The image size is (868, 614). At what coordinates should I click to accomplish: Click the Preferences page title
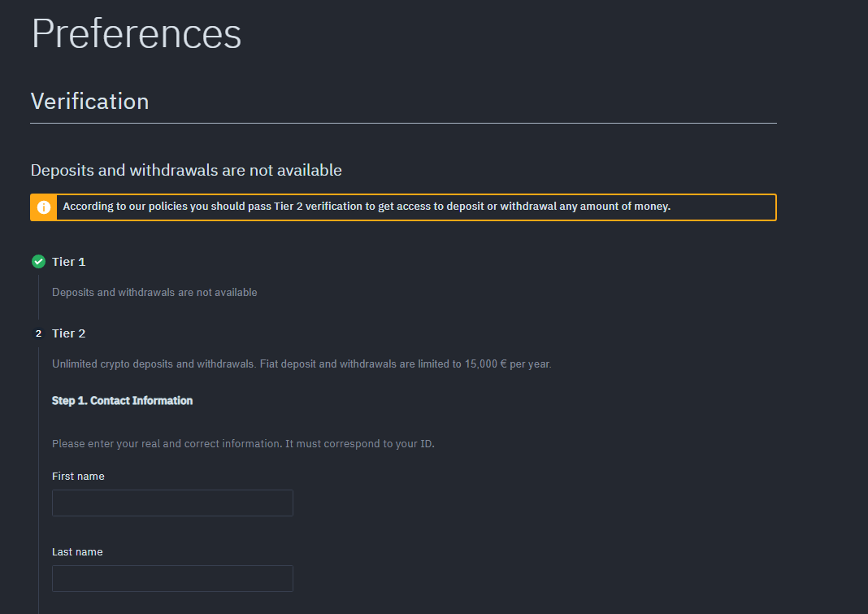click(137, 34)
